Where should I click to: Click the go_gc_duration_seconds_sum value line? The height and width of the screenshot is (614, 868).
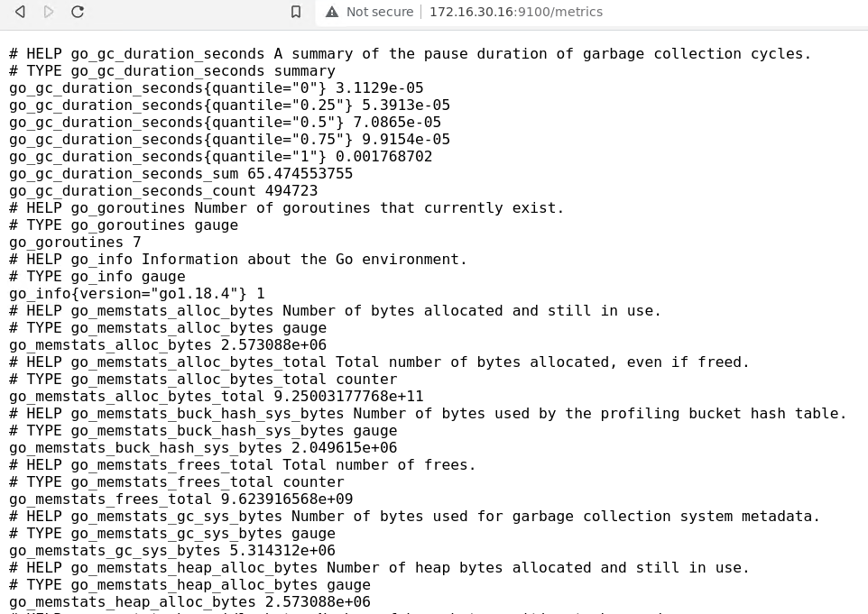[181, 174]
